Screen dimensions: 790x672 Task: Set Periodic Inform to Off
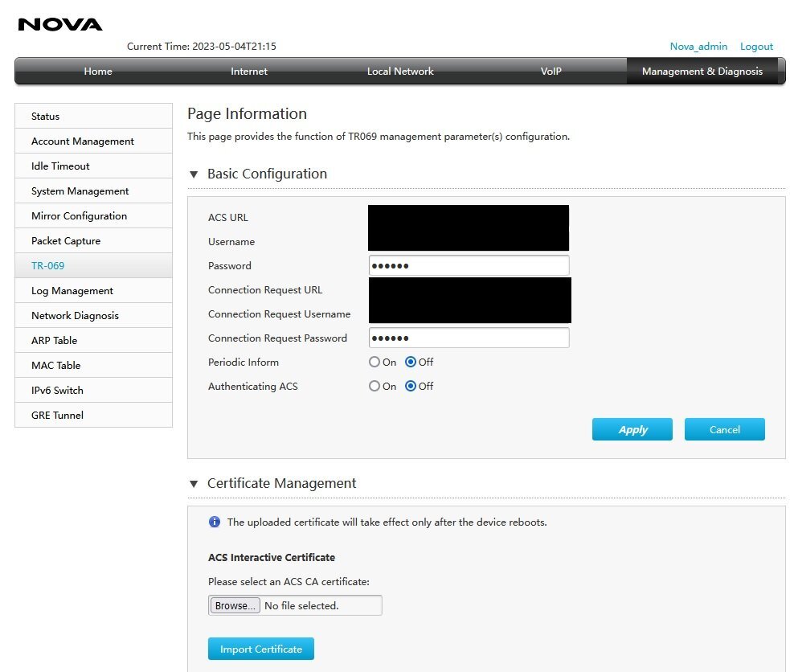411,362
